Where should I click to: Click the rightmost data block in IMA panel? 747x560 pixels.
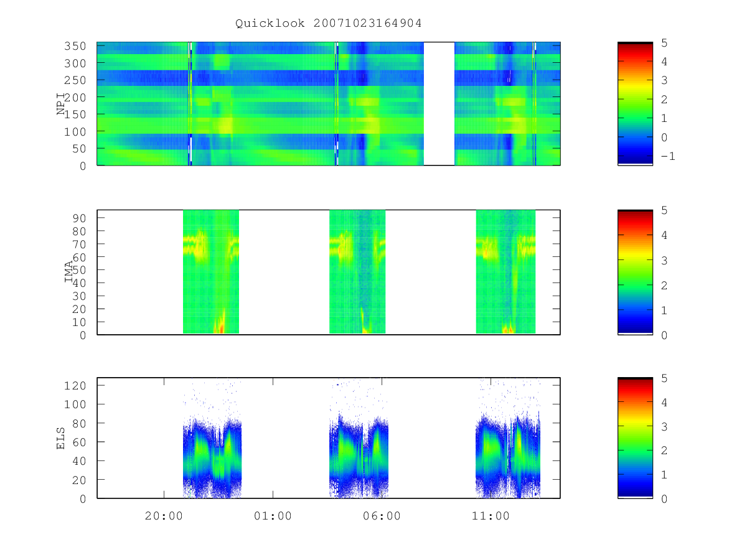[x=505, y=272]
